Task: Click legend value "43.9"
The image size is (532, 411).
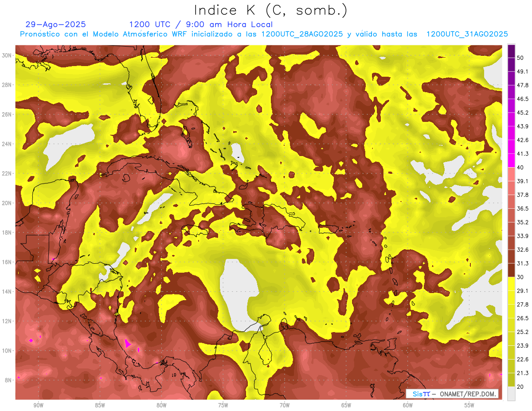Action: pyautogui.click(x=523, y=126)
